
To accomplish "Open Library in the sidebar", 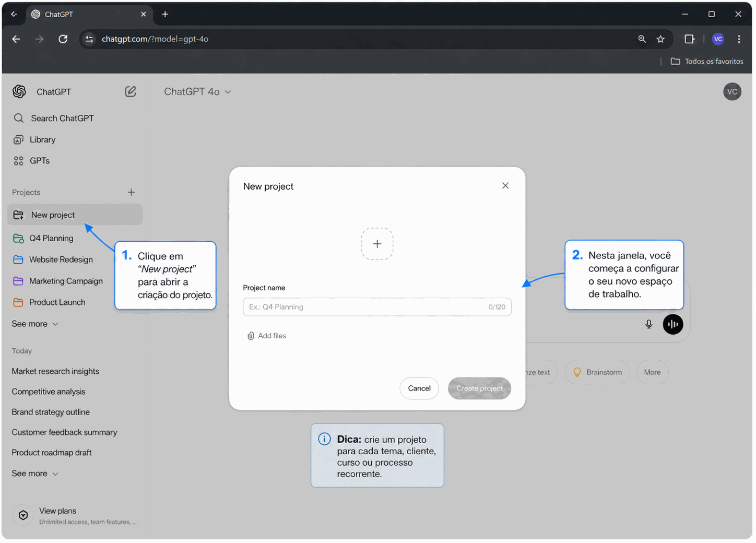I will (x=42, y=140).
